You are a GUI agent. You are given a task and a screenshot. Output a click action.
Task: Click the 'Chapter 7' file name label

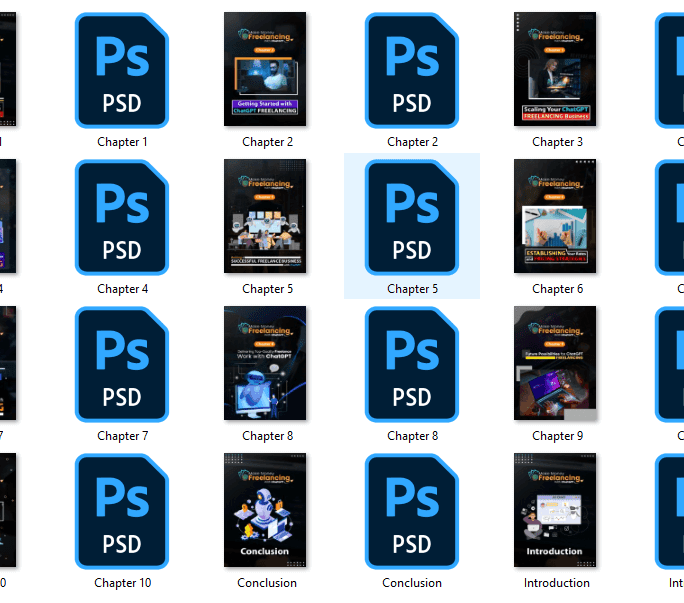click(x=122, y=436)
